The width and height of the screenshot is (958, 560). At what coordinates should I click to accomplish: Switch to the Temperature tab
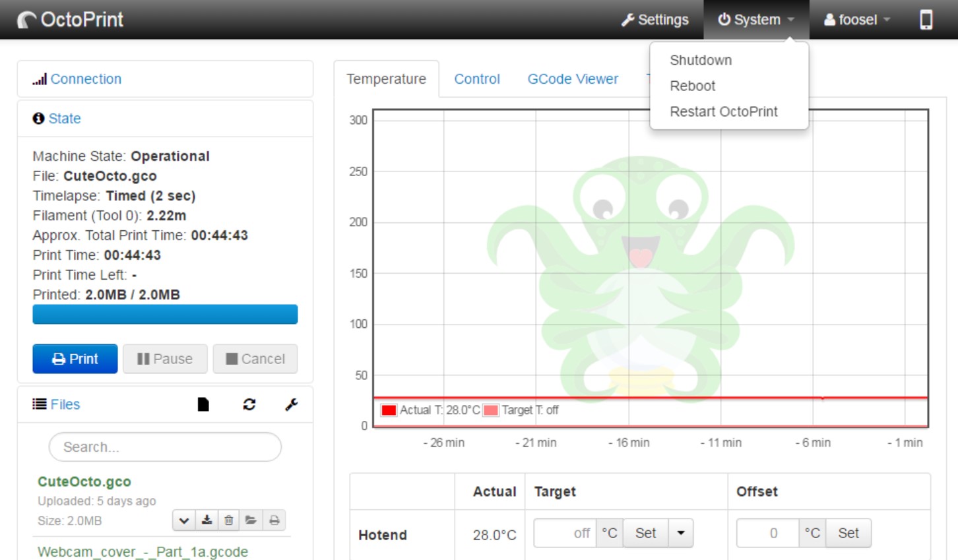387,79
